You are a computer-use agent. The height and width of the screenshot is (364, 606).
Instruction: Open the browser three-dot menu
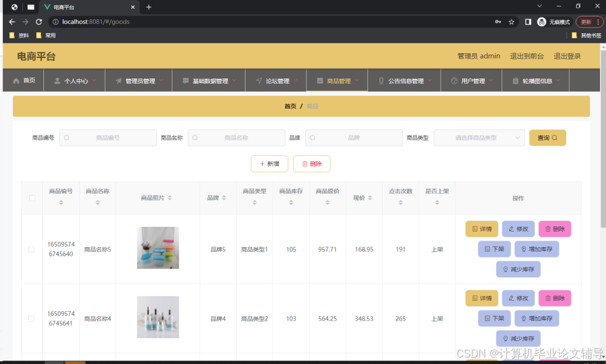point(598,22)
